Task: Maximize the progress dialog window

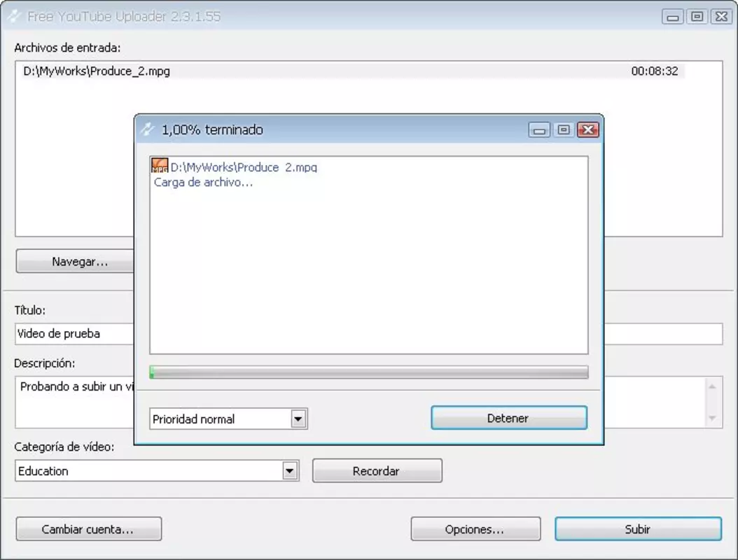Action: point(564,130)
